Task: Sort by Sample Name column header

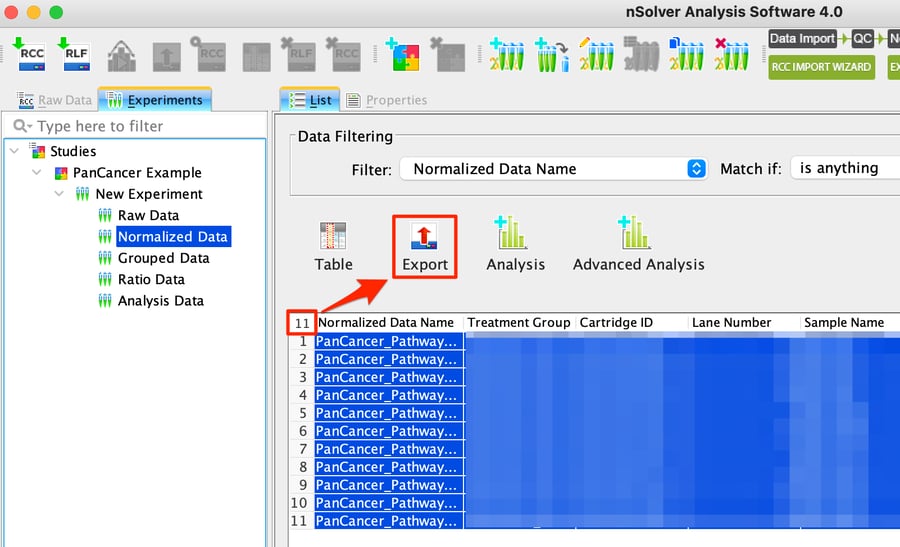Action: click(849, 323)
